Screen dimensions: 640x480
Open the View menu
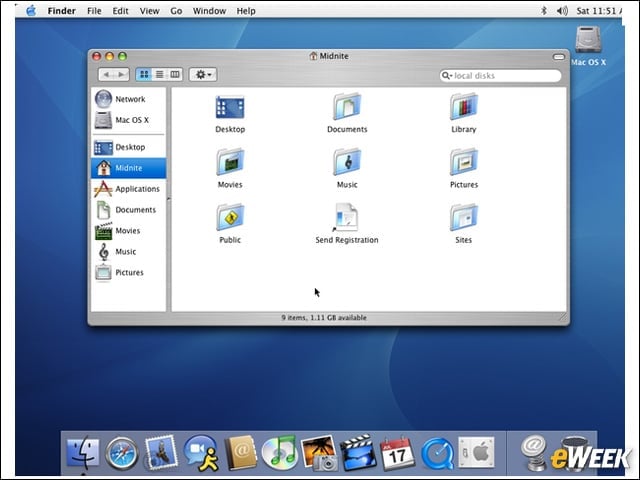click(149, 11)
